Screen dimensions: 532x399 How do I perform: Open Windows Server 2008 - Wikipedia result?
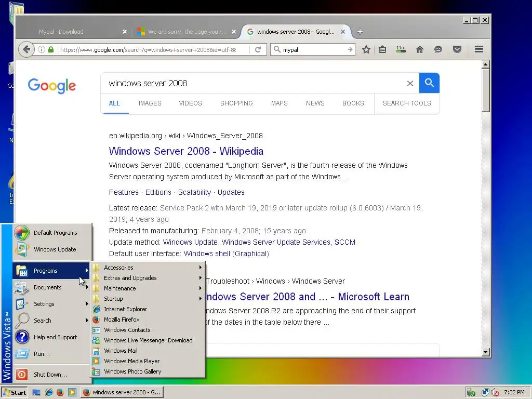click(186, 151)
